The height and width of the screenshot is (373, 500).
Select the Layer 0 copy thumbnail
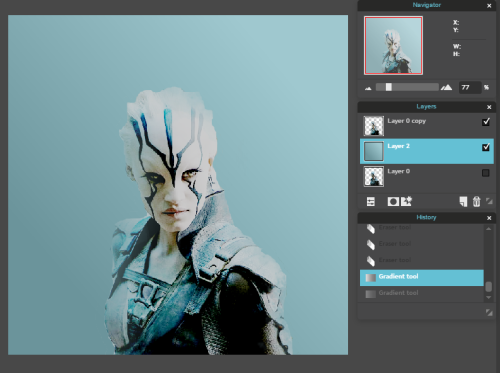pyautogui.click(x=373, y=126)
